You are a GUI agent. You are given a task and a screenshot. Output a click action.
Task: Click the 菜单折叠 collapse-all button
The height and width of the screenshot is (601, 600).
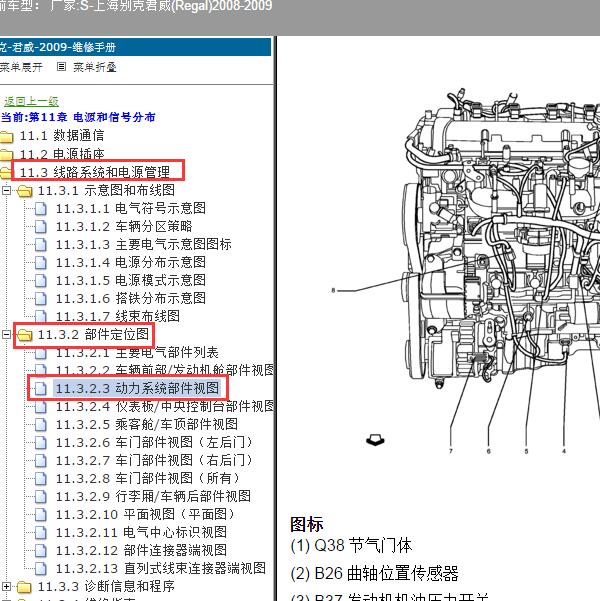coord(95,67)
